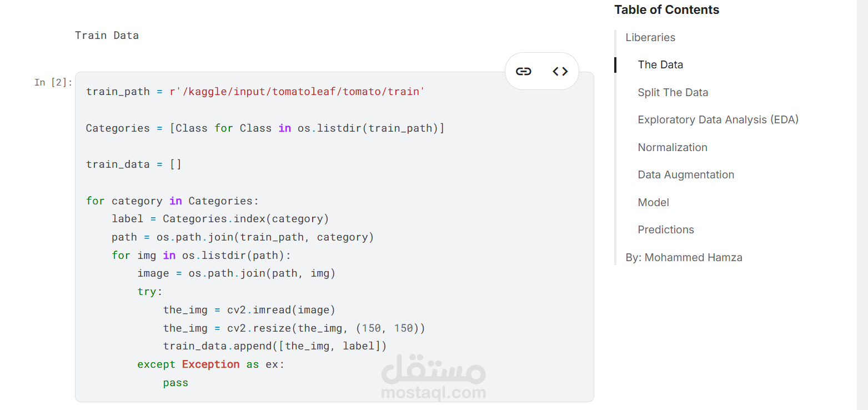
Task: Click the pass statement in code
Action: click(175, 383)
